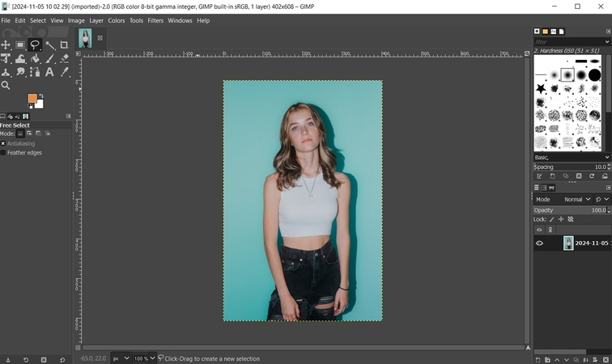Image resolution: width=612 pixels, height=364 pixels.
Task: Close the open image tab
Action: [100, 38]
